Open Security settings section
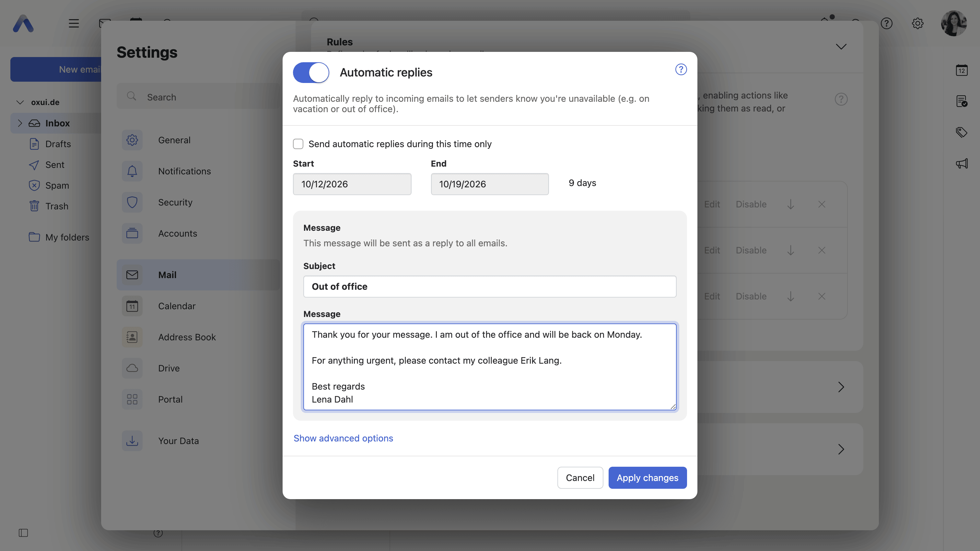The image size is (980, 551). 198,203
